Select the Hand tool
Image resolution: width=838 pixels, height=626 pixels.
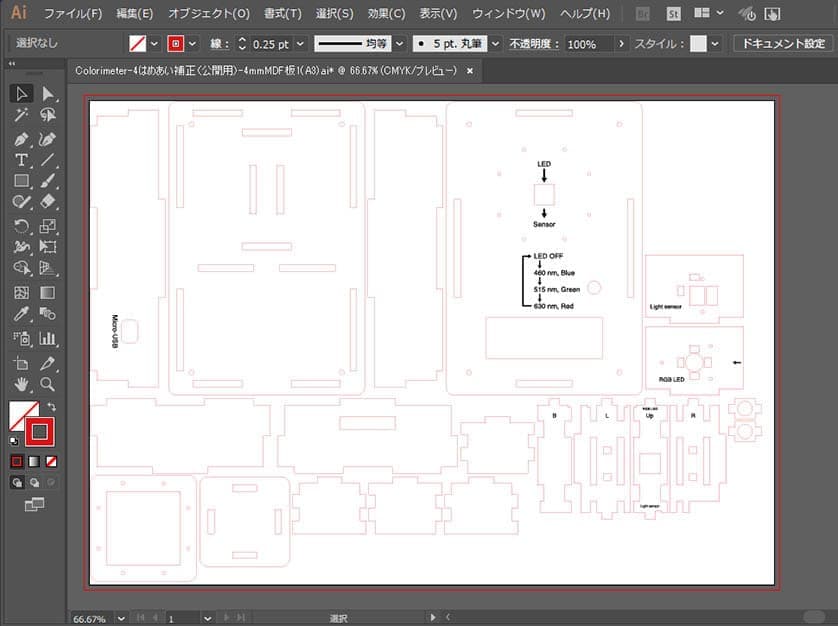coord(21,384)
